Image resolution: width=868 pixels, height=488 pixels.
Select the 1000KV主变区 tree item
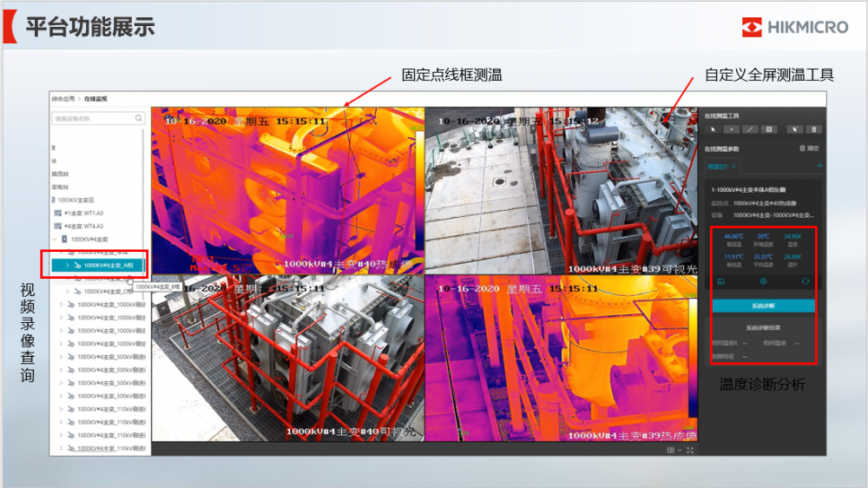pos(76,200)
